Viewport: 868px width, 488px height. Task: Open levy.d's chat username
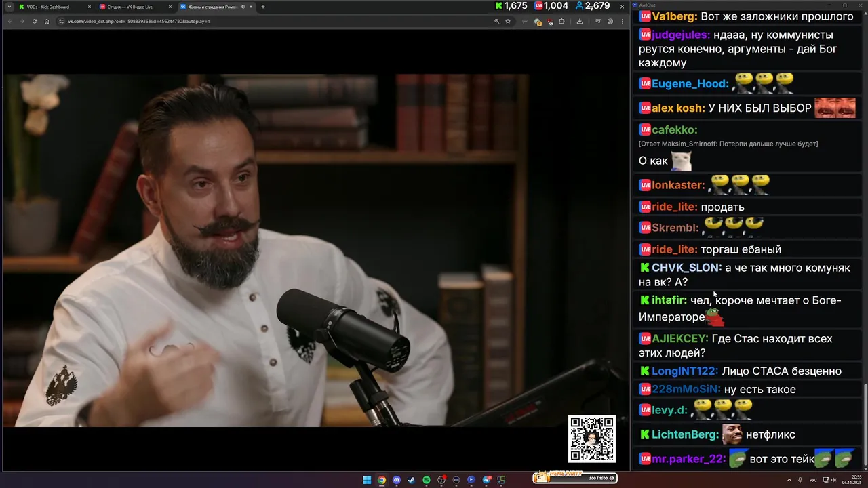coord(669,410)
